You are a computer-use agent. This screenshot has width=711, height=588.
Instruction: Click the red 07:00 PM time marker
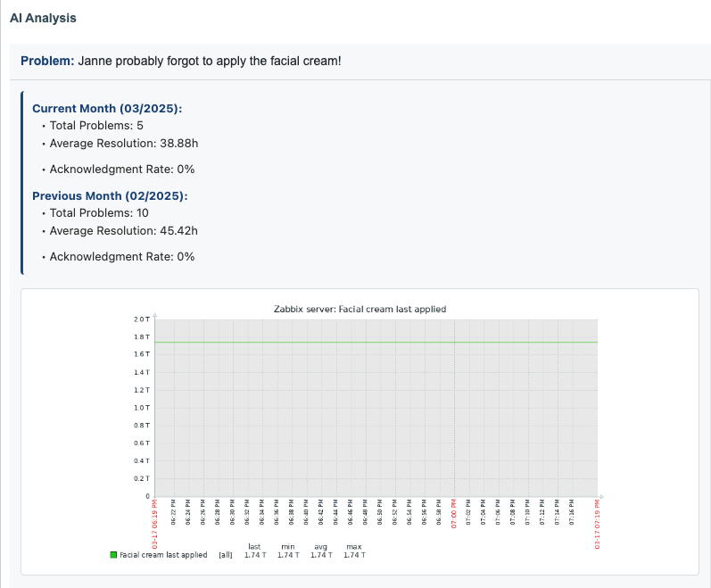[x=454, y=514]
